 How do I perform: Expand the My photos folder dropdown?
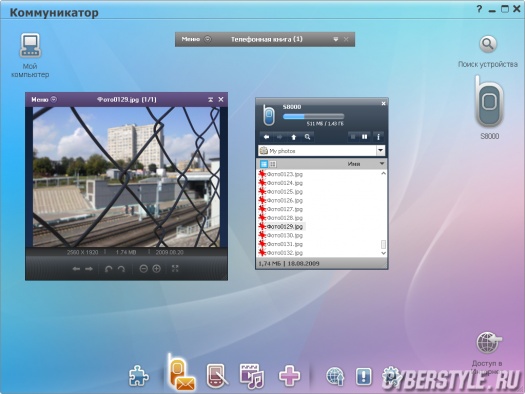[x=381, y=151]
